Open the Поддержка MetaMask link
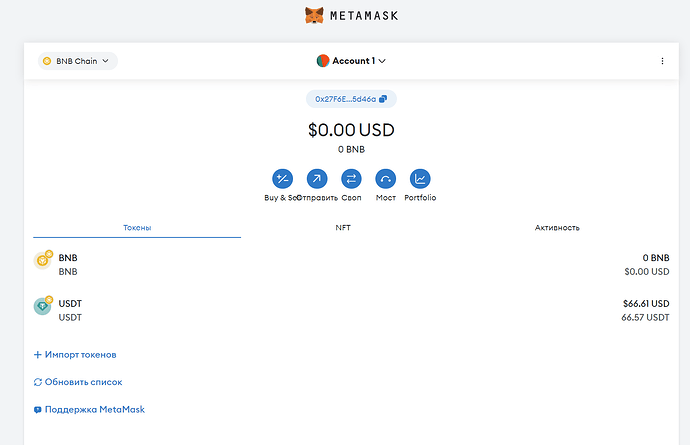The height and width of the screenshot is (445, 690). [89, 409]
